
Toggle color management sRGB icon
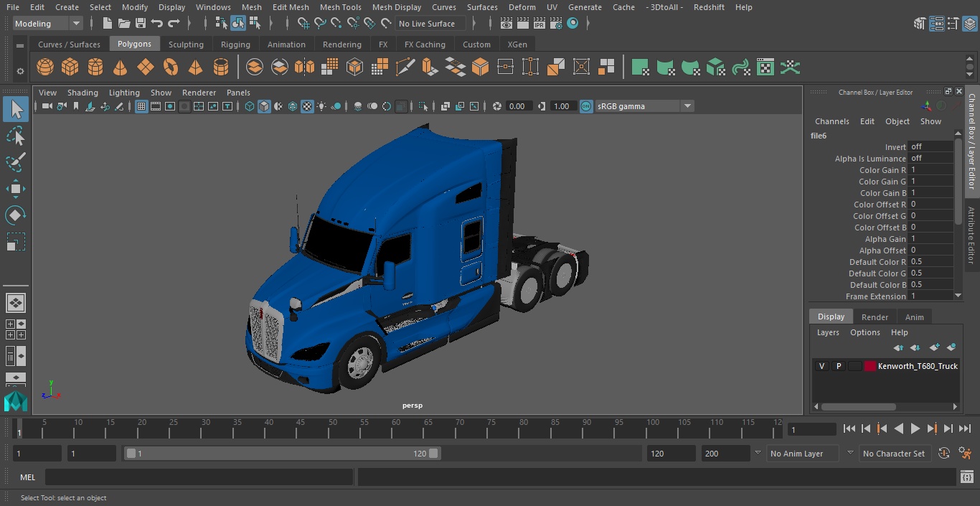(x=586, y=106)
